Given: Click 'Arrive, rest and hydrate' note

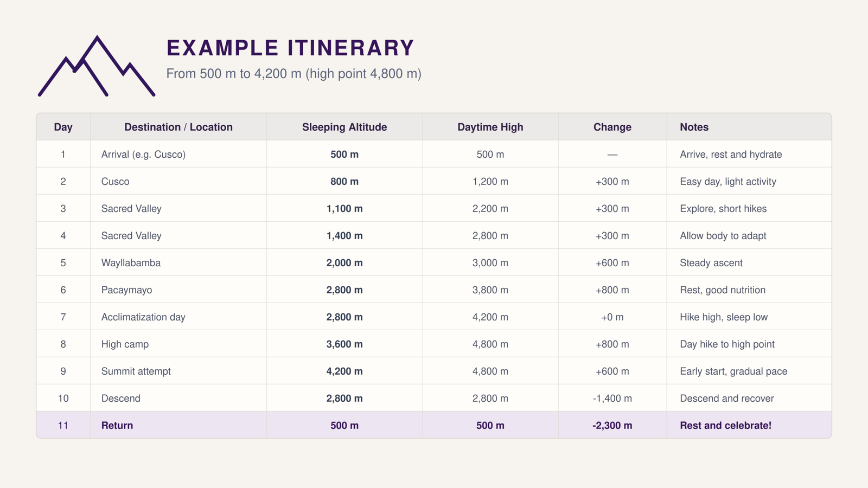Looking at the screenshot, I should pyautogui.click(x=731, y=155).
